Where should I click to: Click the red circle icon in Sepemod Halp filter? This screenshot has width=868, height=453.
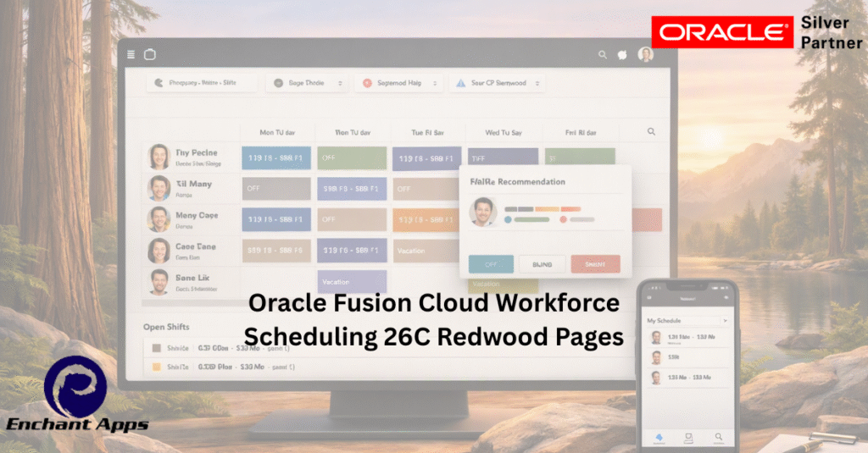pyautogui.click(x=367, y=83)
